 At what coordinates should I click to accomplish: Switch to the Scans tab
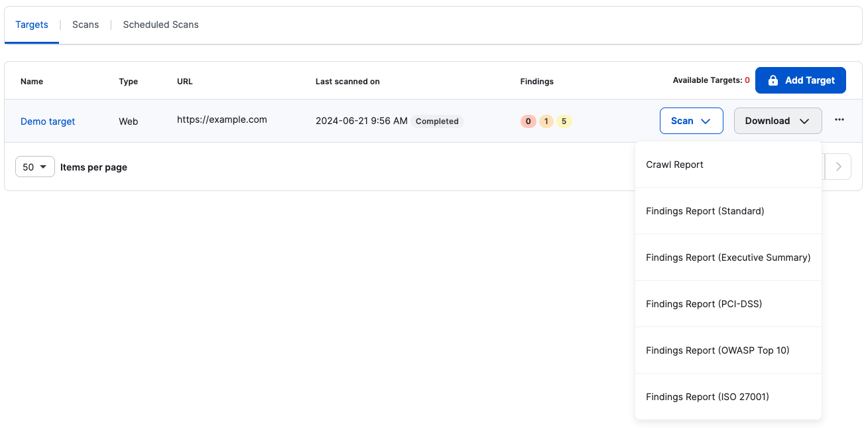pyautogui.click(x=86, y=25)
